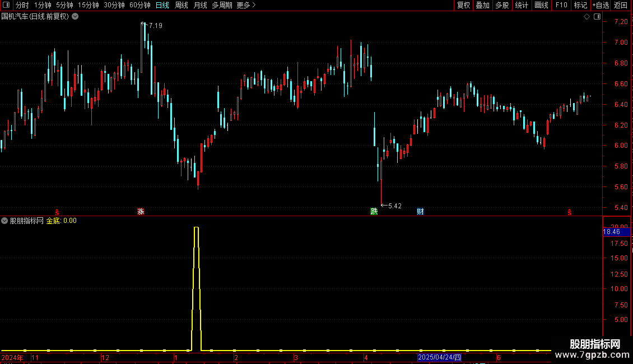633x364 pixels.
Task: Select the 15分钟 period
Action: [x=89, y=5]
